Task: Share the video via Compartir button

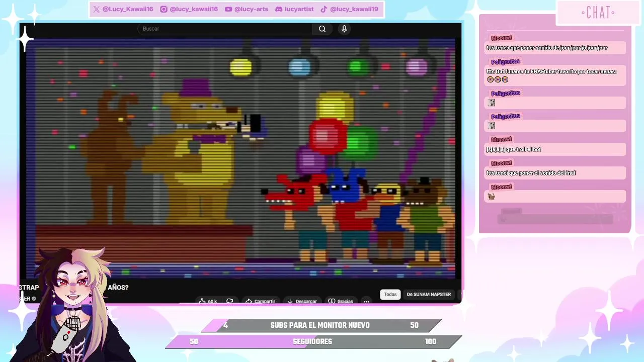Action: [x=260, y=301]
